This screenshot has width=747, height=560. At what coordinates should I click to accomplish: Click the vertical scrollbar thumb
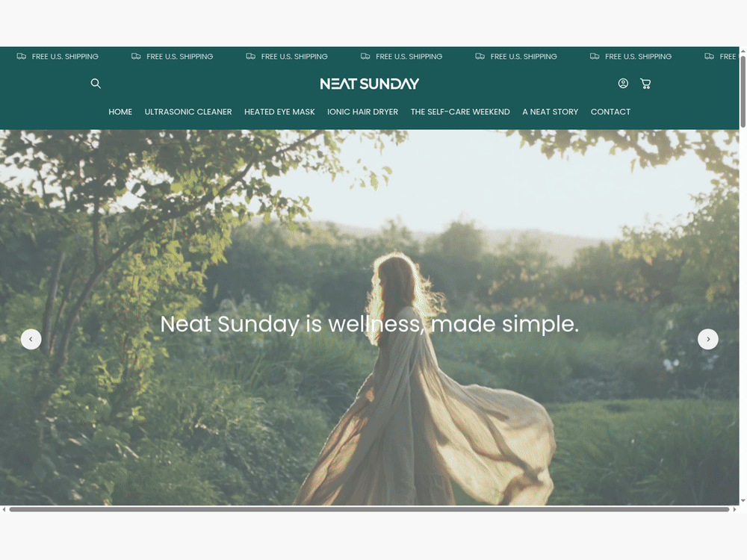click(743, 91)
